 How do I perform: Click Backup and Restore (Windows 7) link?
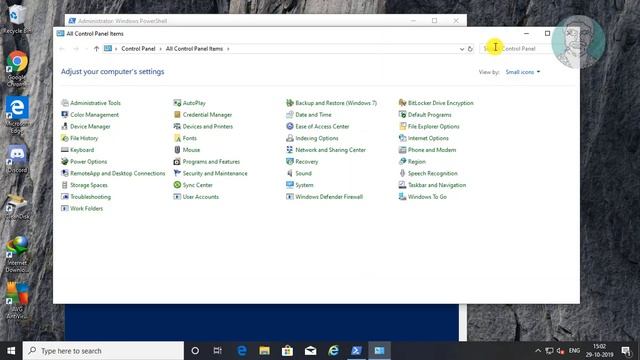point(336,103)
